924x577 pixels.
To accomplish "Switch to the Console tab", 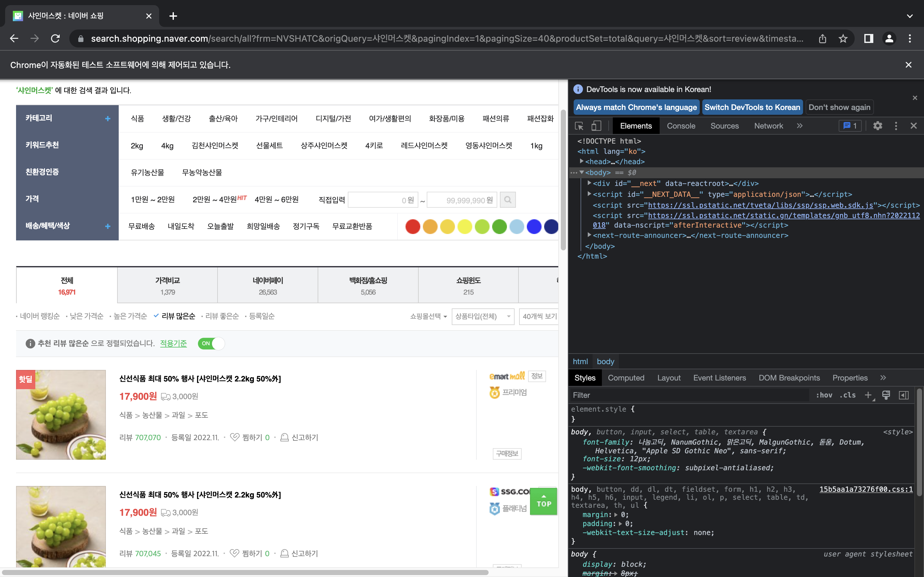I will (x=681, y=126).
